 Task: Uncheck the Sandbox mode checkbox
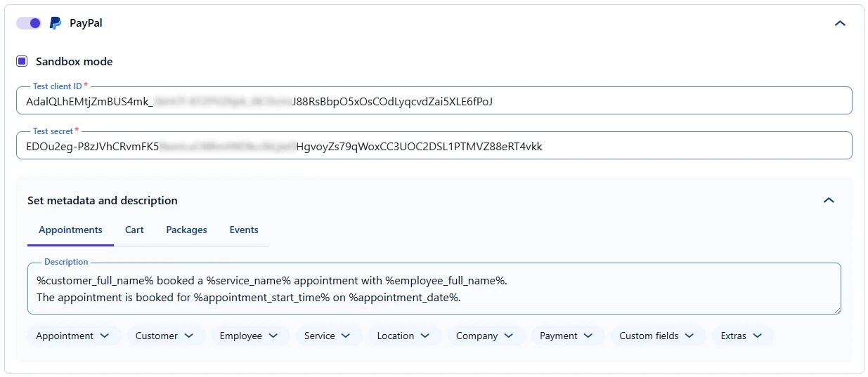point(22,61)
